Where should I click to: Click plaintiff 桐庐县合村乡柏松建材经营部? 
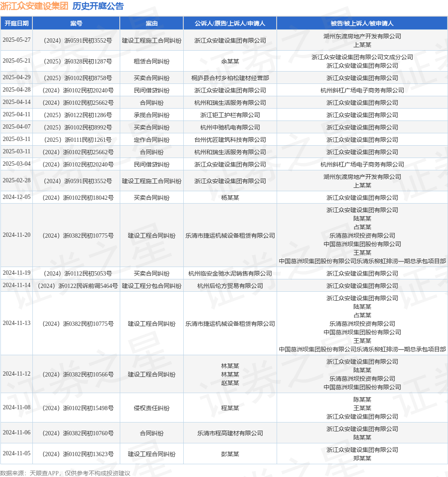coord(230,78)
